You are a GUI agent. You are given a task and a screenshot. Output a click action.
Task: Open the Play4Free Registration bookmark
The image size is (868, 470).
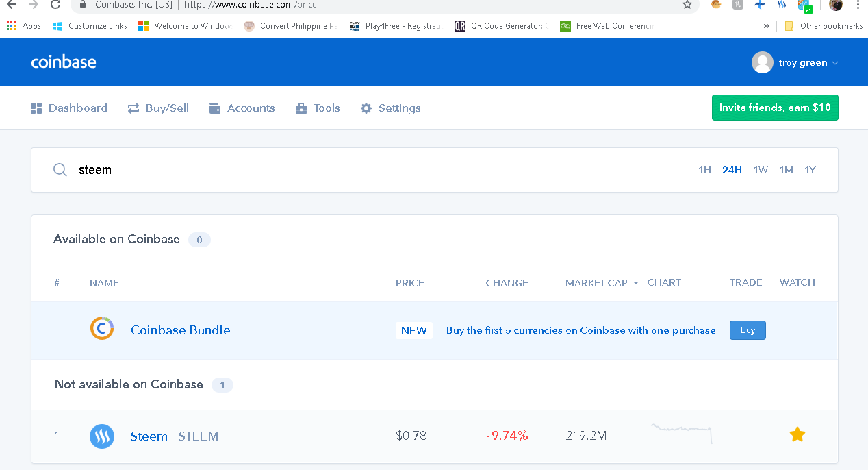coord(396,26)
